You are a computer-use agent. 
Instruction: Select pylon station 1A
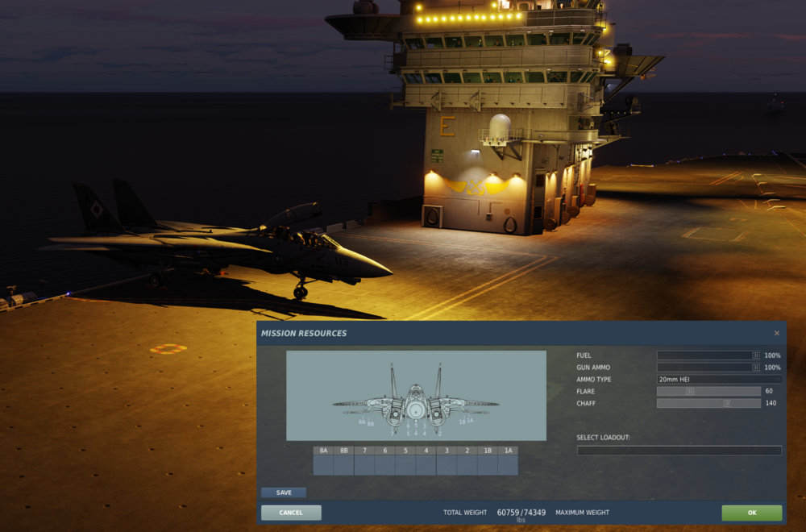point(508,463)
